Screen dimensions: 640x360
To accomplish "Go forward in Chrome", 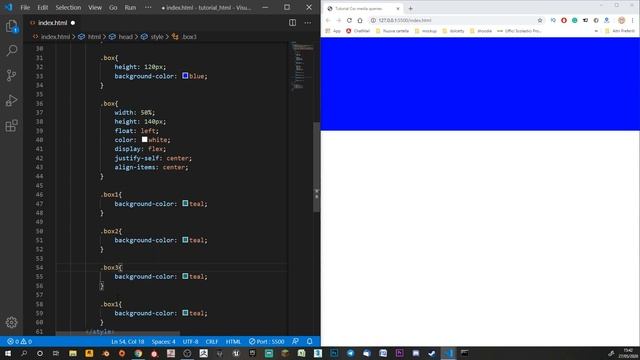I will pos(338,20).
